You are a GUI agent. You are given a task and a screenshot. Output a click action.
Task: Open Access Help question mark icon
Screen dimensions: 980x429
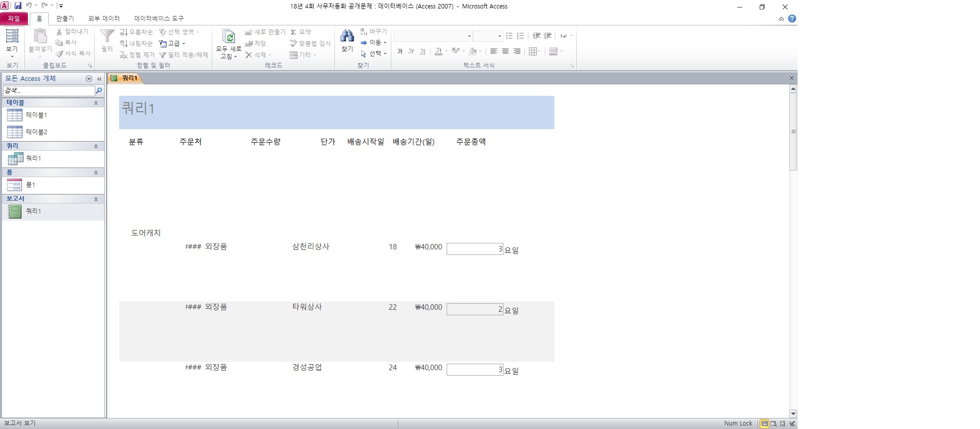pos(792,19)
